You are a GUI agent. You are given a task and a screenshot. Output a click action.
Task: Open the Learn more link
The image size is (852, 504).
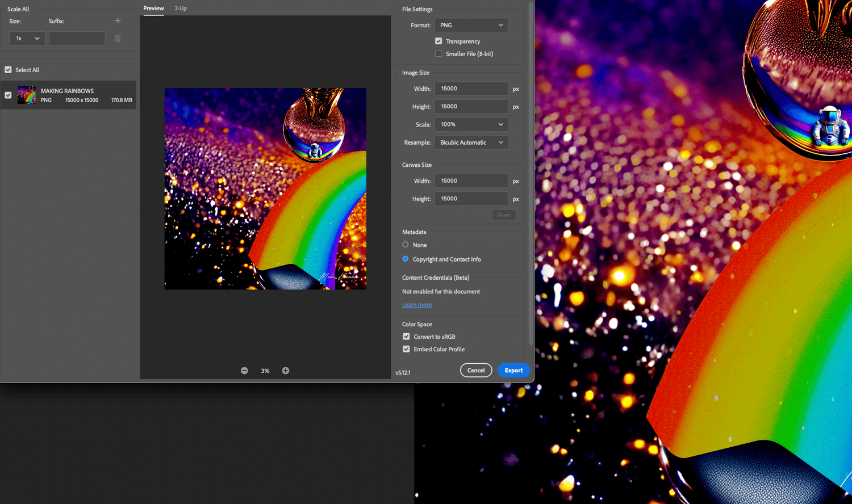[417, 305]
